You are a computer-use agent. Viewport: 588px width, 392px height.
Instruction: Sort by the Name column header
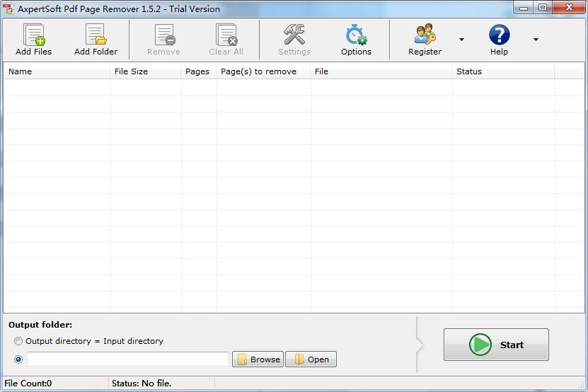point(57,71)
